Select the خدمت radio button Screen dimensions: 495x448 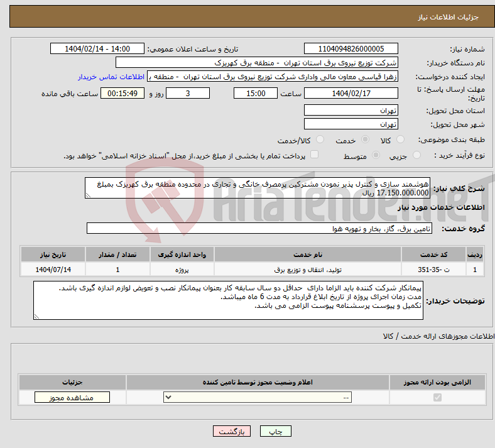point(365,139)
